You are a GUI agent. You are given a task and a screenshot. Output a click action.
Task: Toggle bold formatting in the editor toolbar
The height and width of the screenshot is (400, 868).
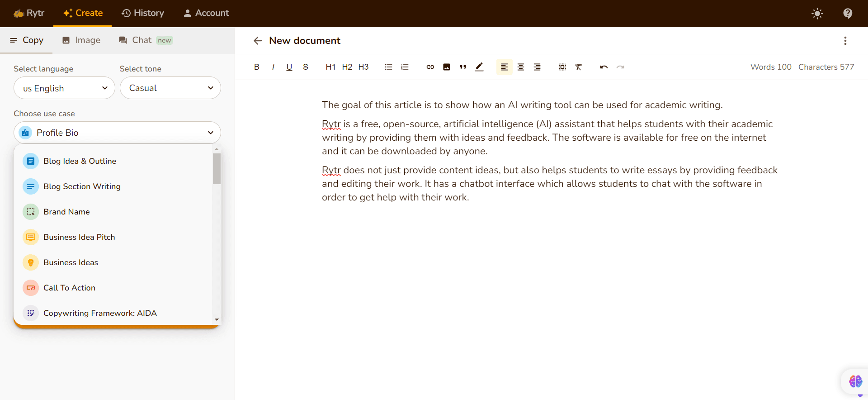click(x=257, y=67)
